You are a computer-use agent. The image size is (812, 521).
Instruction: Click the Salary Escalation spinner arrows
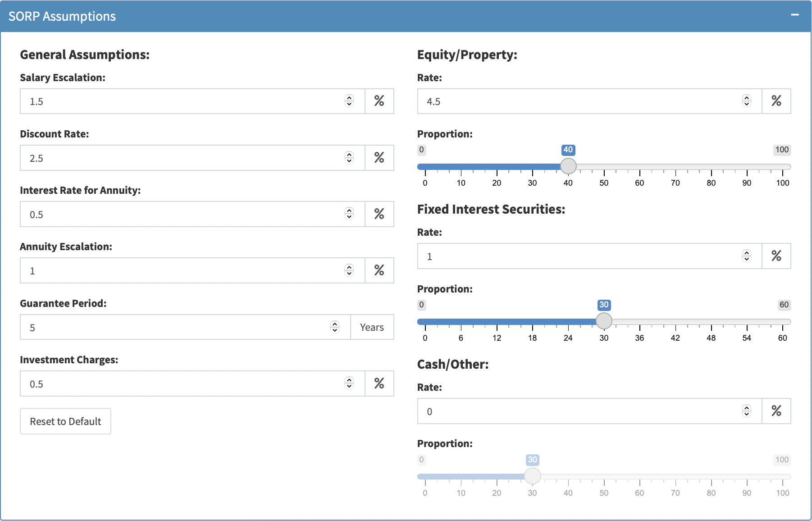pos(349,101)
